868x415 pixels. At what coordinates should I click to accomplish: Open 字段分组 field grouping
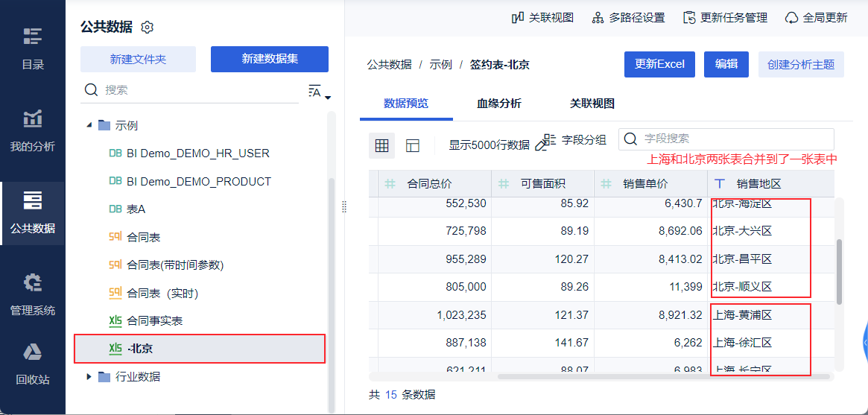[575, 139]
